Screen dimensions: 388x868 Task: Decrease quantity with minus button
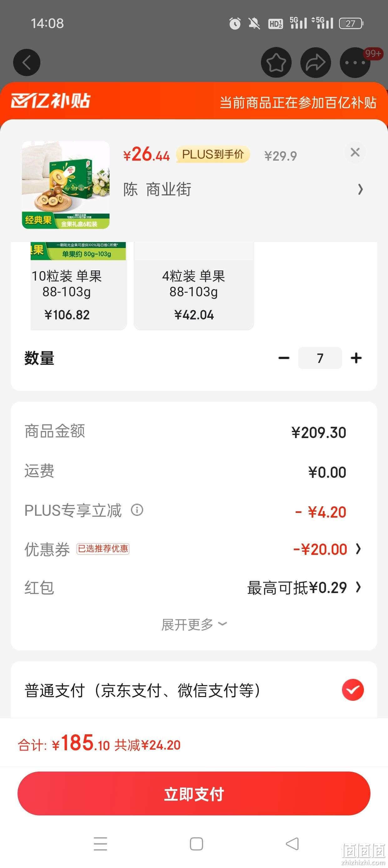pos(284,358)
